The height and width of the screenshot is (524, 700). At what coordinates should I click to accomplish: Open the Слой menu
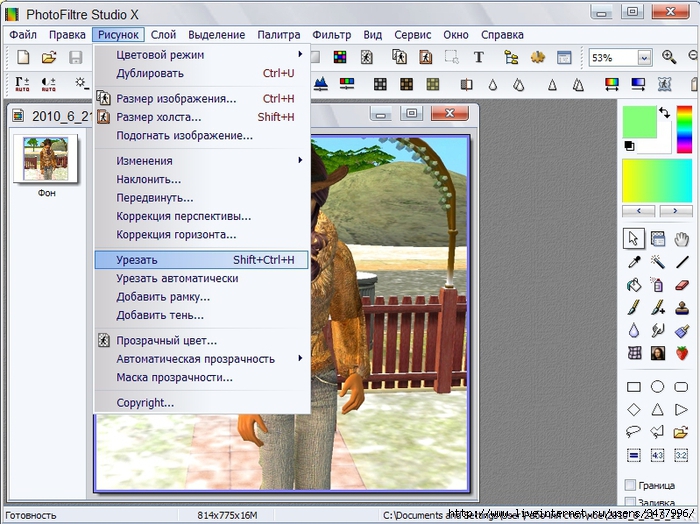click(x=163, y=34)
